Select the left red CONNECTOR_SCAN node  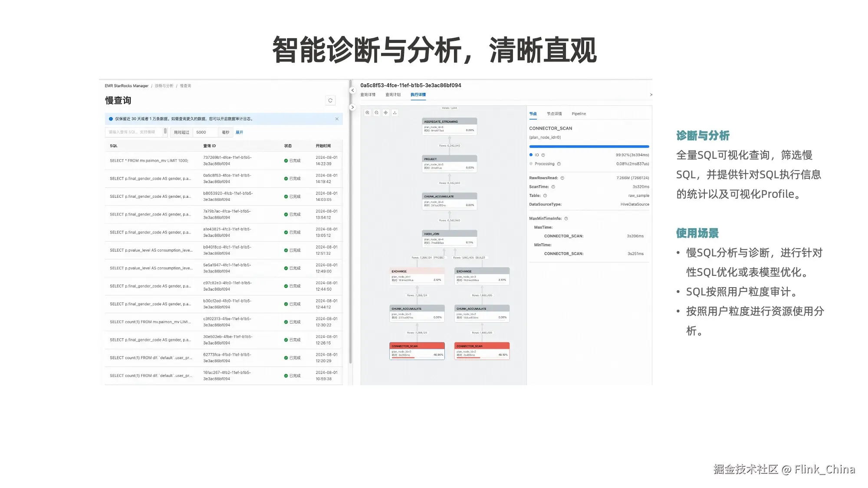coord(417,351)
